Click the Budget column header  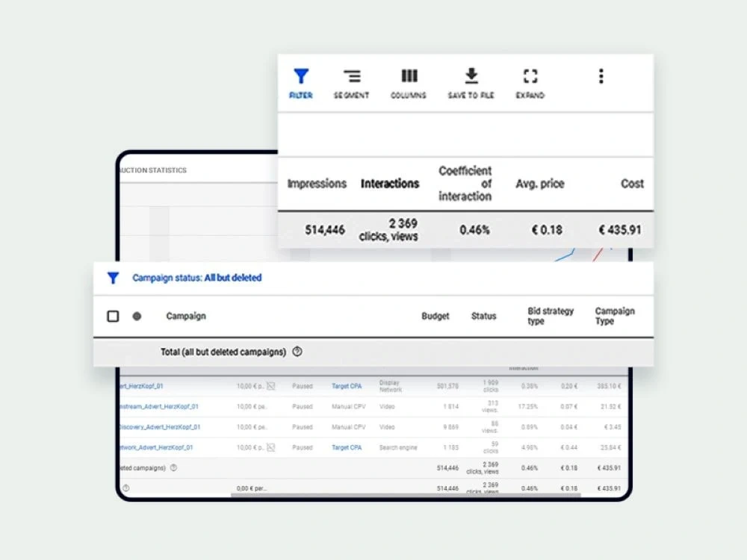(x=435, y=316)
